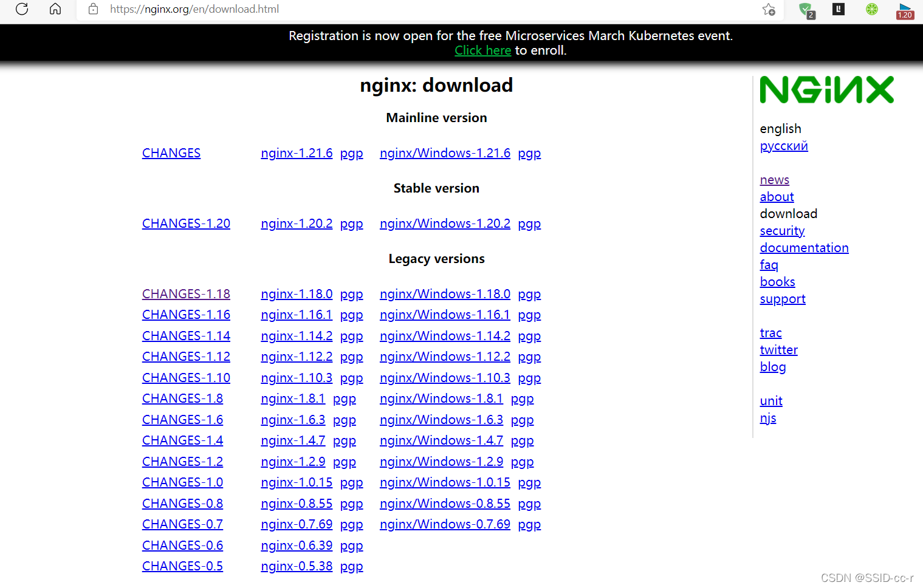Image resolution: width=923 pixels, height=588 pixels.
Task: Go to browser home page icon
Action: click(x=55, y=9)
